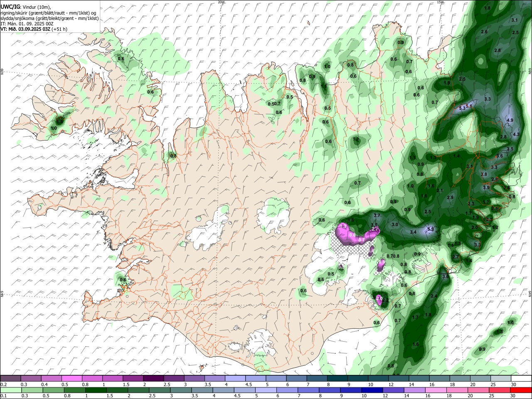This screenshot has width=532, height=399.
Task: Click the 3.4 precipitation value on the map
Action: pos(413,232)
